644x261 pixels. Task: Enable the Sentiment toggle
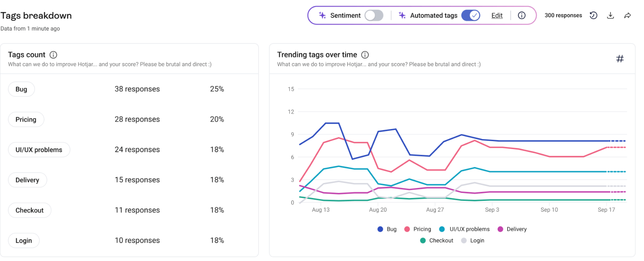pyautogui.click(x=374, y=15)
